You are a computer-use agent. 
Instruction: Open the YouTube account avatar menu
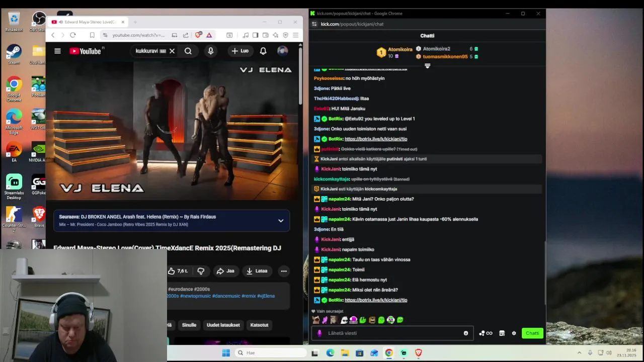(x=282, y=51)
